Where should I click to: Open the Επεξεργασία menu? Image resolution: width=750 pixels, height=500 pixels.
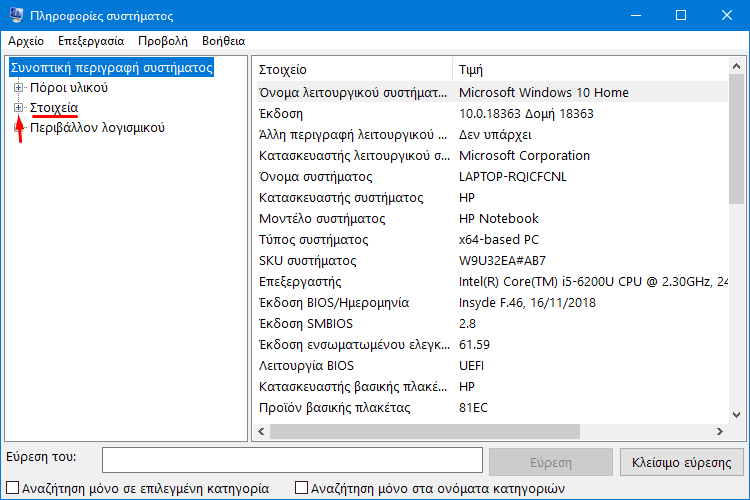coord(91,41)
